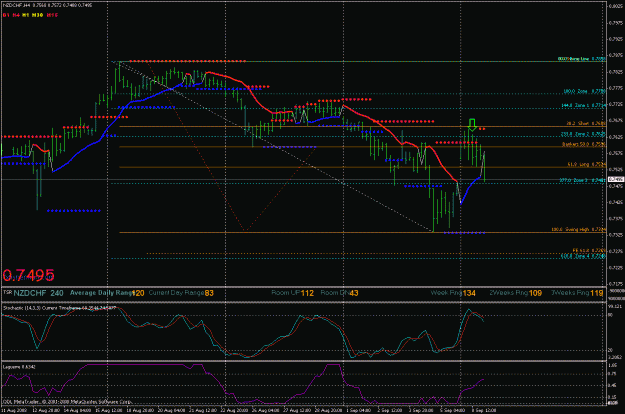Click the Zone 3 level label
625x414 pixels.
582,181
